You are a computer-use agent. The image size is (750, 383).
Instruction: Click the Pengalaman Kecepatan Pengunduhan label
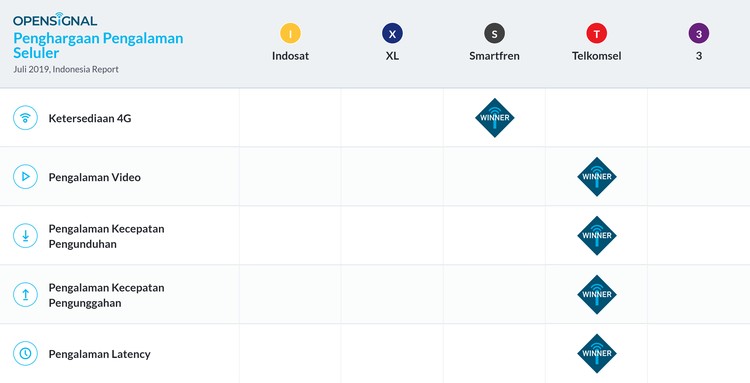(107, 236)
